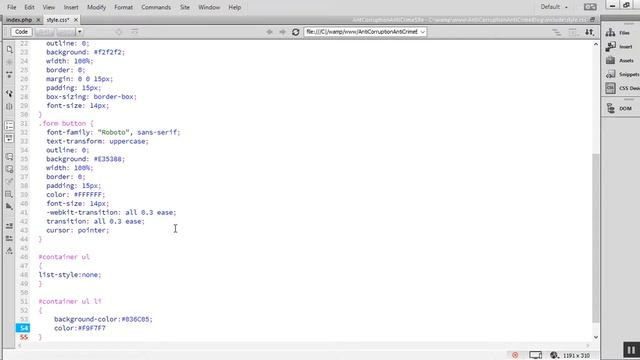This screenshot has width=640, height=360.
Task: Click the 'background: #E35388;' line
Action: click(85, 159)
